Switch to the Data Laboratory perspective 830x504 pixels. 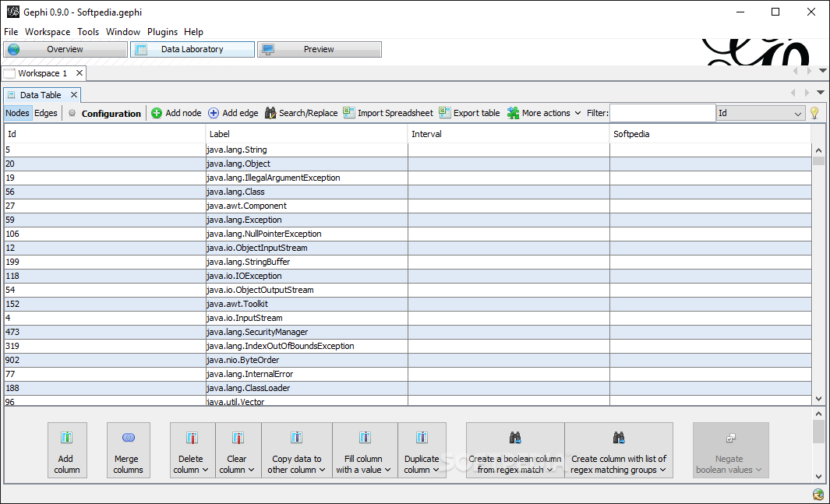[x=192, y=49]
